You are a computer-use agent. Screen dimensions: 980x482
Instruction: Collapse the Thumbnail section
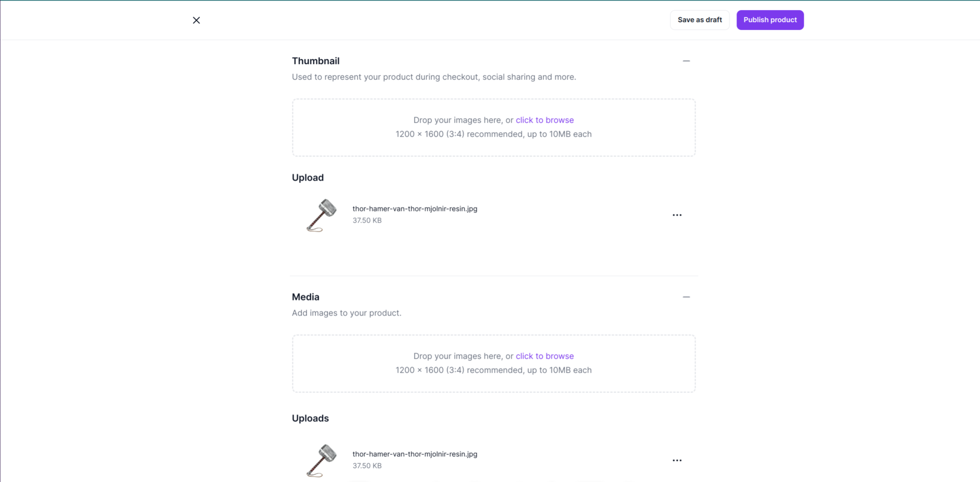pyautogui.click(x=686, y=61)
